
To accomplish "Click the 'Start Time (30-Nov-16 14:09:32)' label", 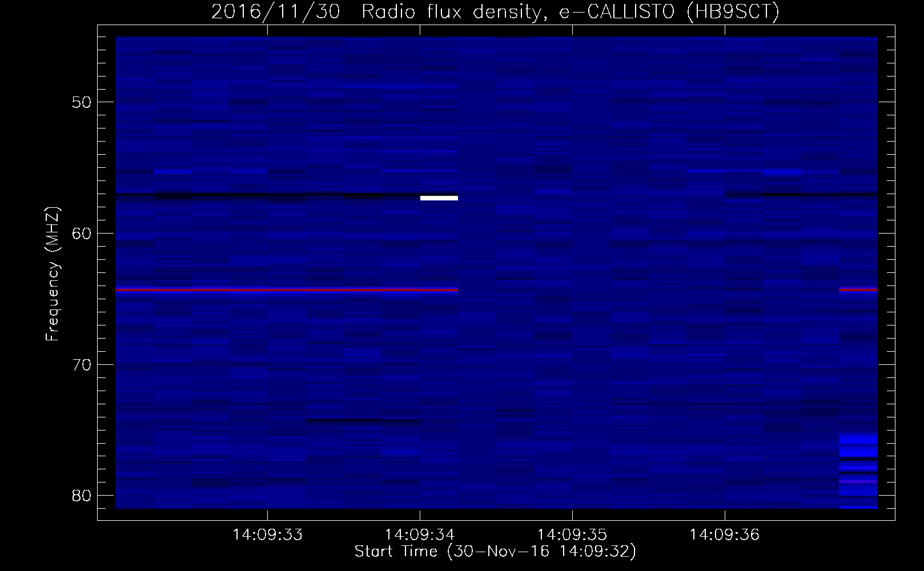I will 495,552.
